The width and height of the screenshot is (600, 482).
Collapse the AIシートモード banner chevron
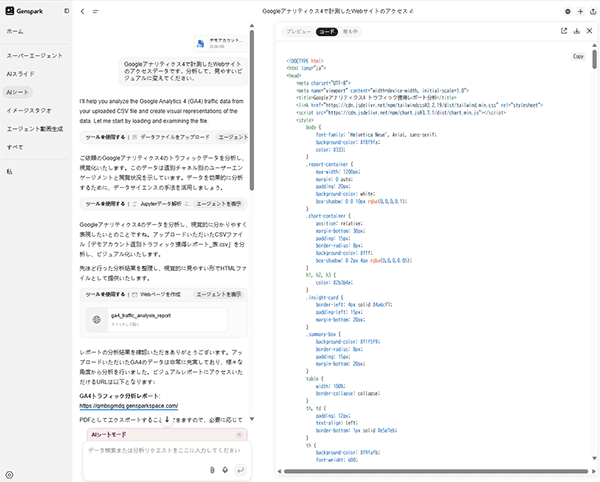point(239,435)
